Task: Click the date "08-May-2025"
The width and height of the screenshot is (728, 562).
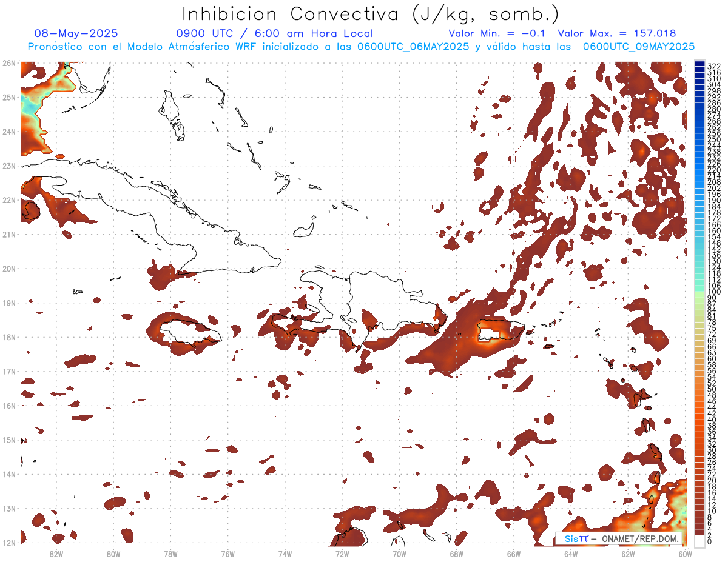Action: point(76,33)
